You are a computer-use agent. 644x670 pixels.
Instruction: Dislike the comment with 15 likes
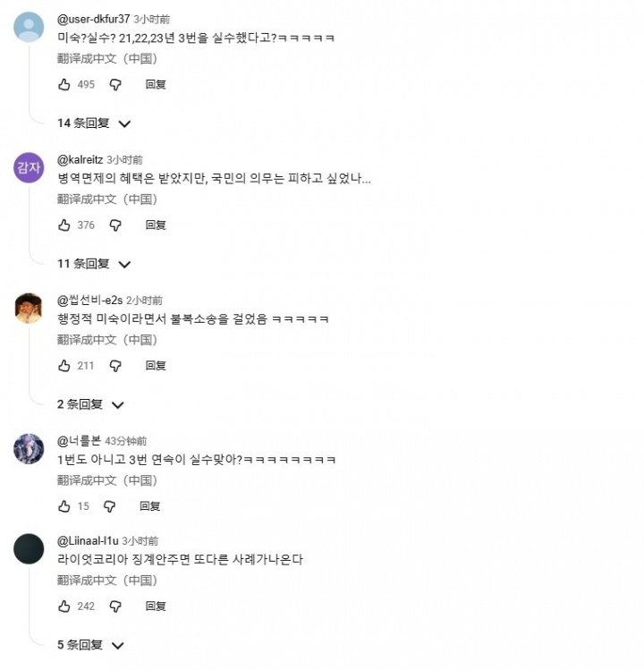[110, 506]
